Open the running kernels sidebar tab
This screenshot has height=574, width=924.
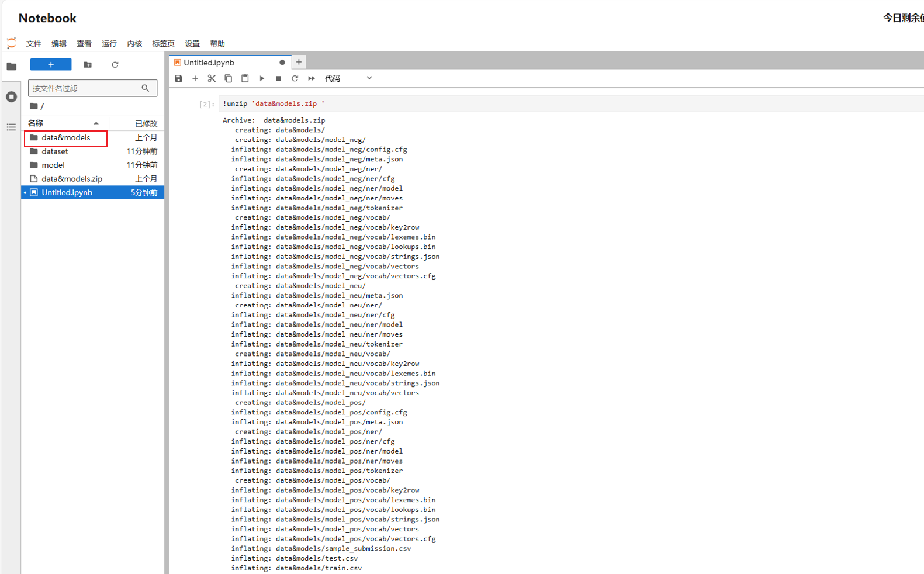tap(11, 96)
